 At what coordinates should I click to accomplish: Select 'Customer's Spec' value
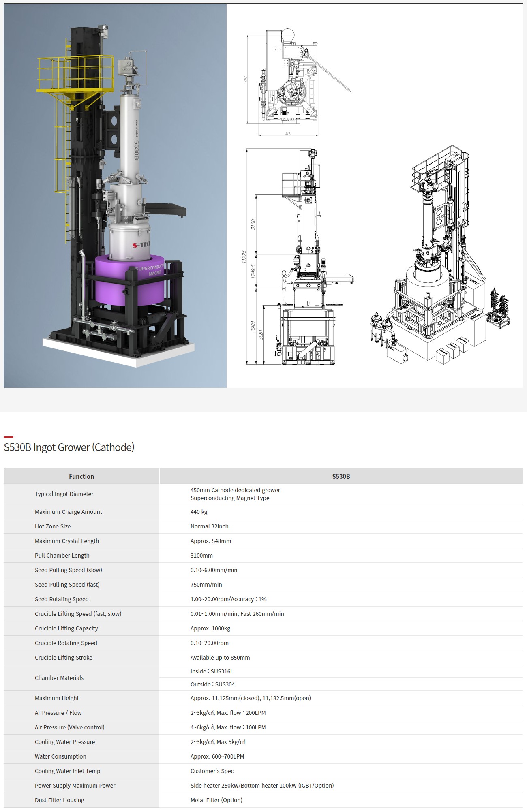coord(212,771)
